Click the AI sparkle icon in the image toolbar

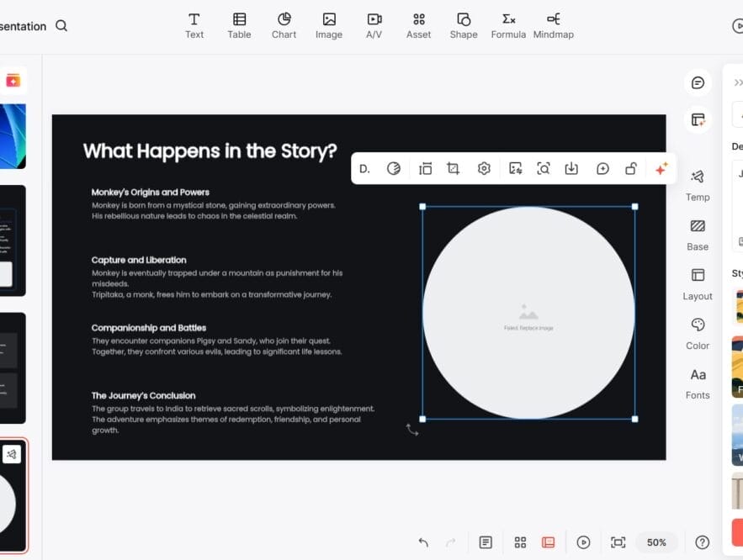pos(661,168)
